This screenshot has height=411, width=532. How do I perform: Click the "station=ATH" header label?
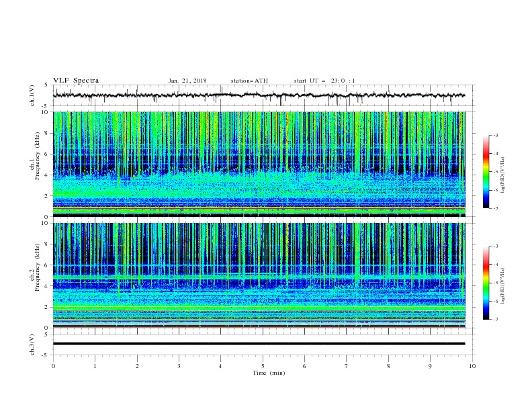click(249, 81)
